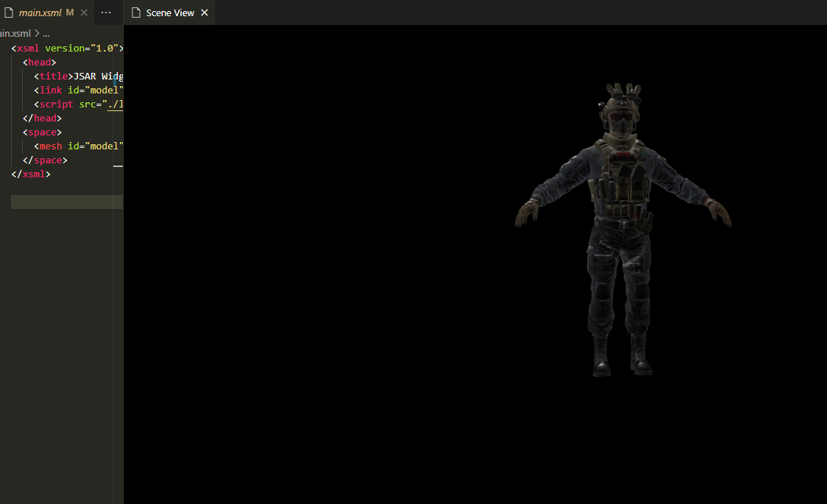The width and height of the screenshot is (827, 504).
Task: Close the Scene View tab
Action: tap(205, 13)
